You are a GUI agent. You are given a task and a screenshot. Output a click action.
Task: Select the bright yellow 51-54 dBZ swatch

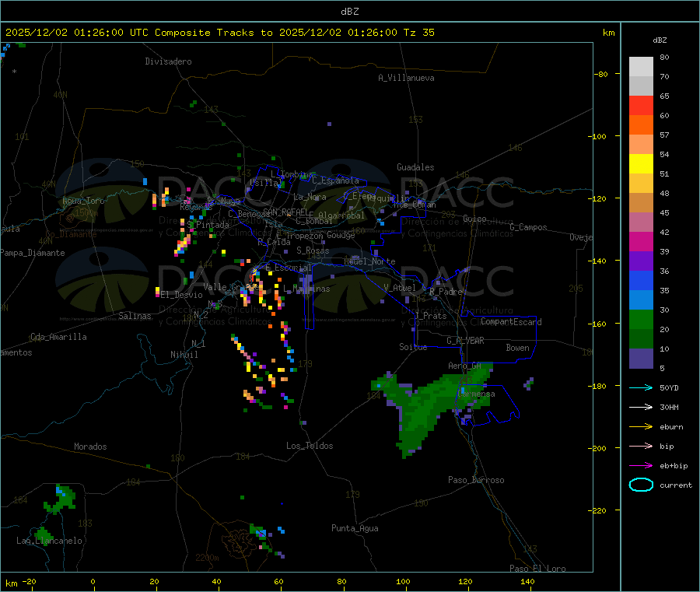pyautogui.click(x=641, y=164)
